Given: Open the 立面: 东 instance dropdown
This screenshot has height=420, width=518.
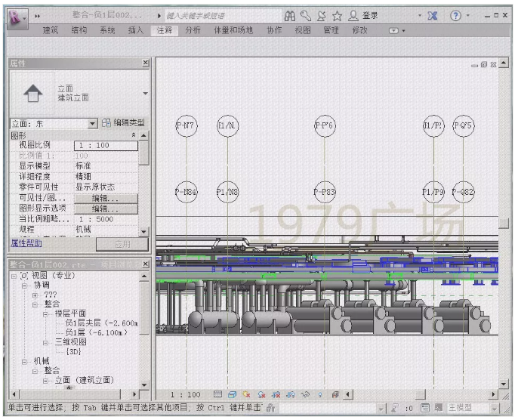Looking at the screenshot, I should point(93,124).
